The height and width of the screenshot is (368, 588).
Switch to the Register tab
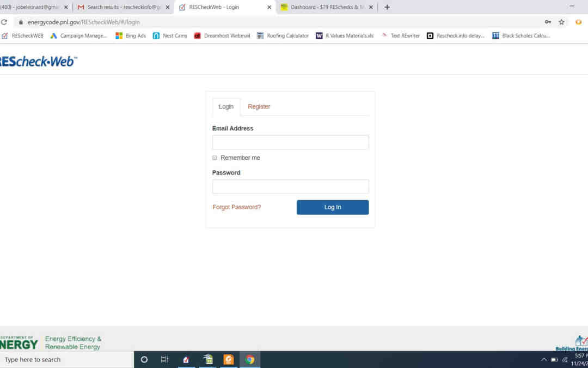[x=259, y=107]
